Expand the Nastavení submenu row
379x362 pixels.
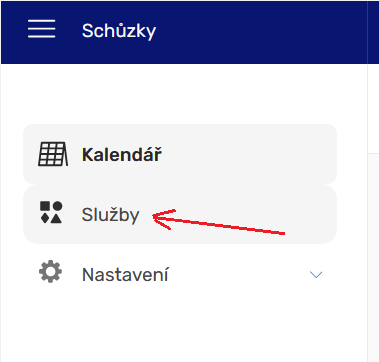(x=180, y=274)
